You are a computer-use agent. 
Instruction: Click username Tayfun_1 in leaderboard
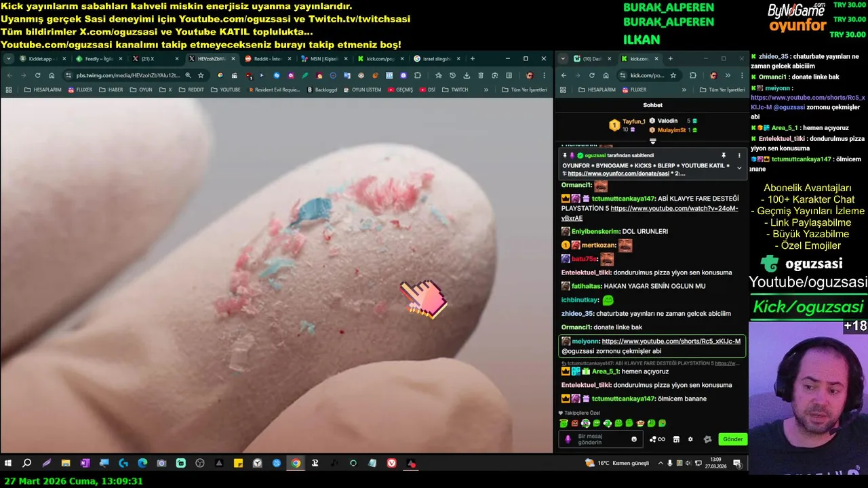[634, 121]
